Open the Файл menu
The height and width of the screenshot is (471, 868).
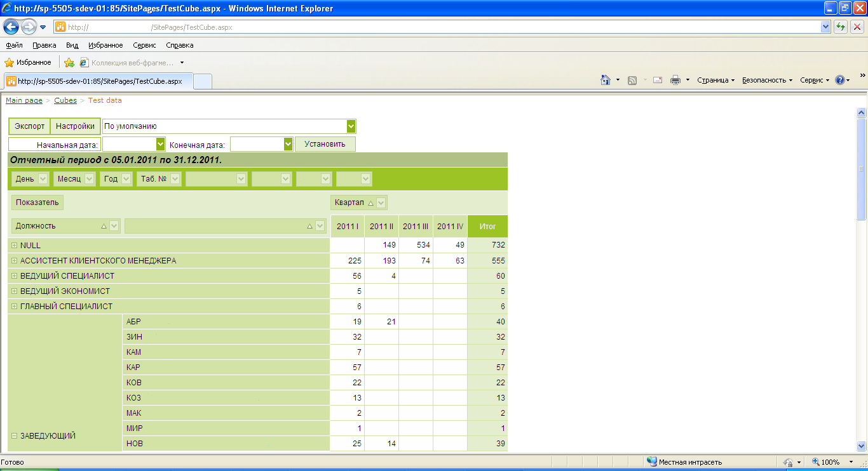tap(14, 45)
